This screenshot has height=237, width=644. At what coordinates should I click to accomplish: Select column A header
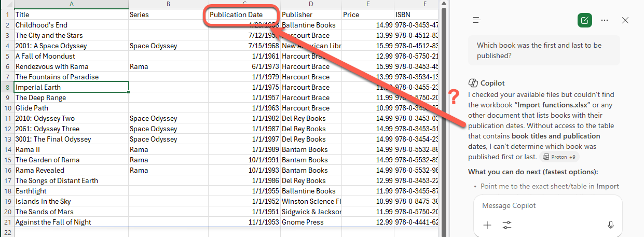coord(71,4)
